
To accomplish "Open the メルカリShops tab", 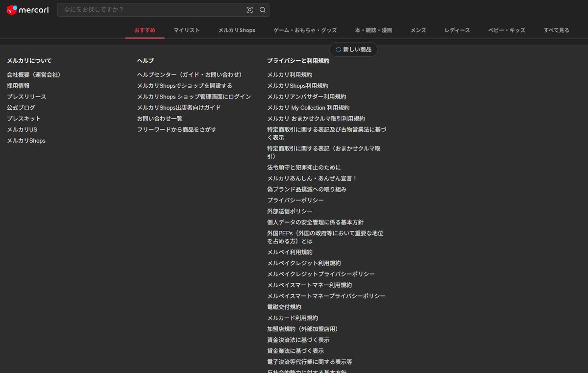I will [237, 30].
